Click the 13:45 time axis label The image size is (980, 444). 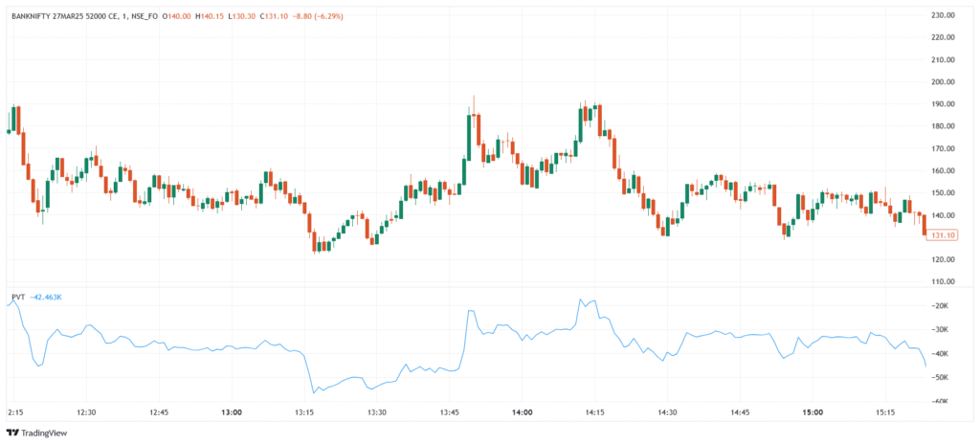(x=449, y=412)
